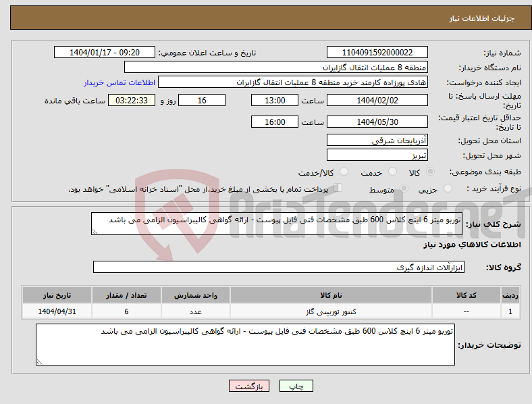The width and height of the screenshot is (532, 404).
Task: Click the price validity time 16:00
Action: click(x=275, y=122)
